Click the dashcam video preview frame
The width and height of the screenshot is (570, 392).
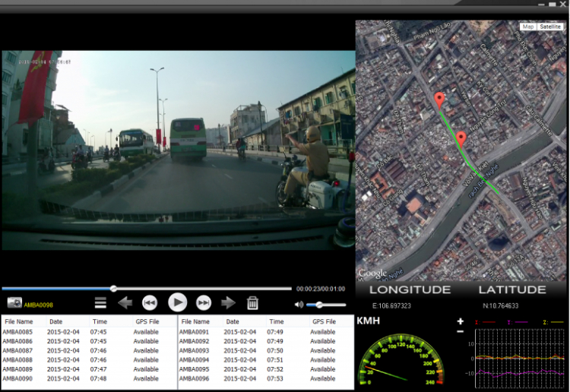tap(178, 150)
